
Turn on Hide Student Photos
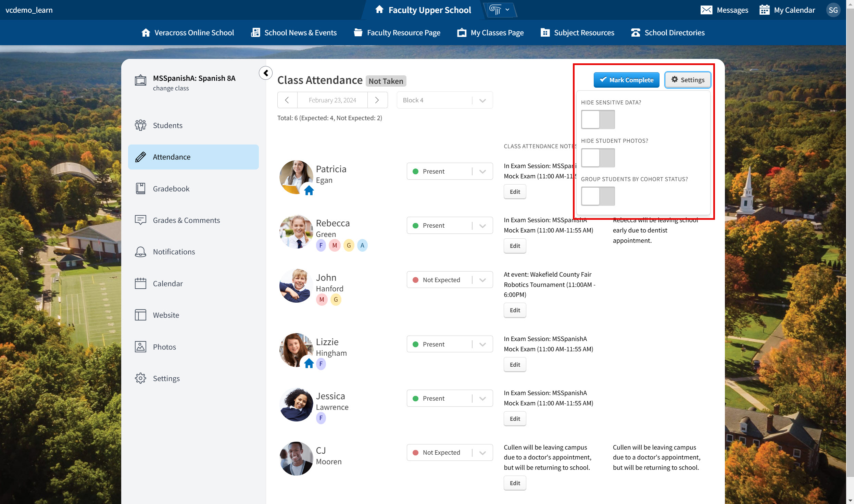coord(597,158)
